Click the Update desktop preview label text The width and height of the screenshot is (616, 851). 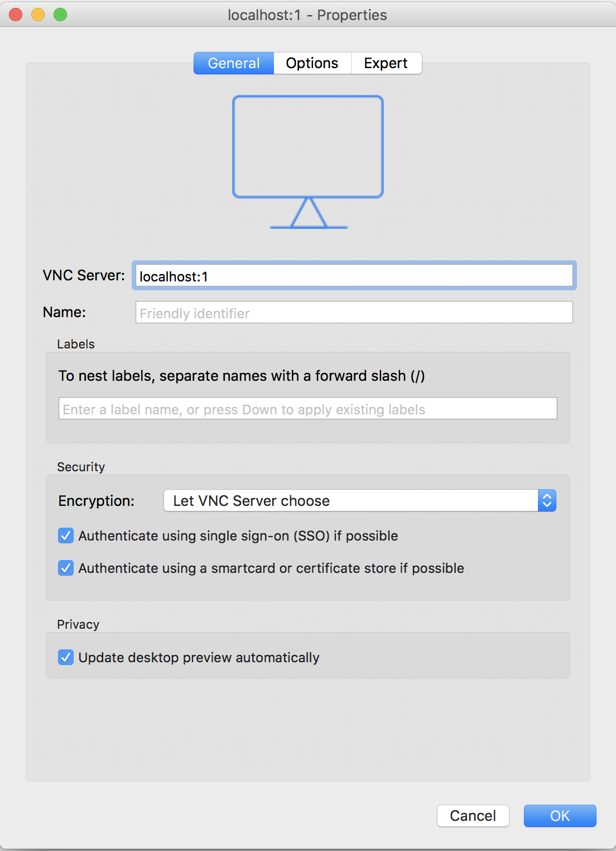[199, 658]
